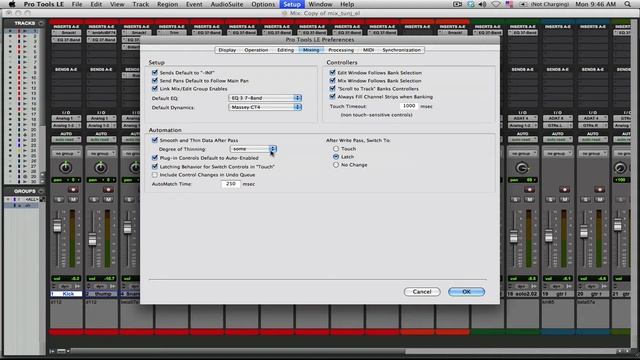Open Kick track Analog 1 input selector
The width and height of the screenshot is (640, 360).
click(66, 118)
